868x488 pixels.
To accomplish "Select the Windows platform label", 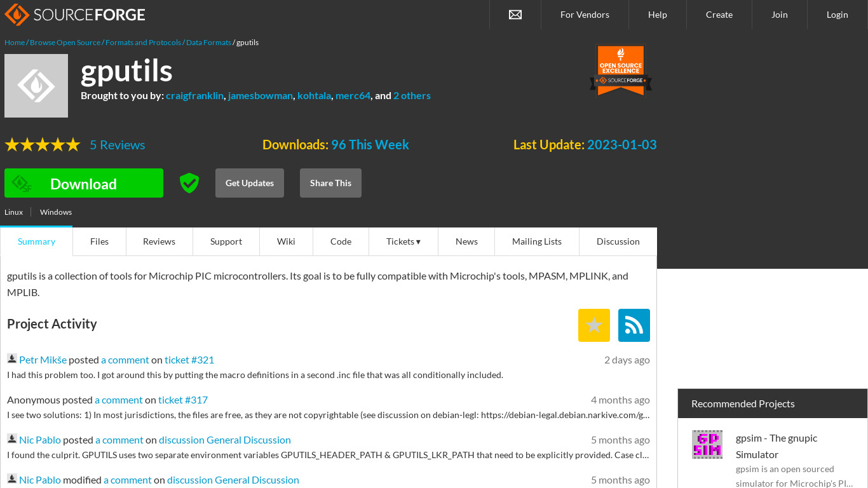I will click(x=56, y=212).
